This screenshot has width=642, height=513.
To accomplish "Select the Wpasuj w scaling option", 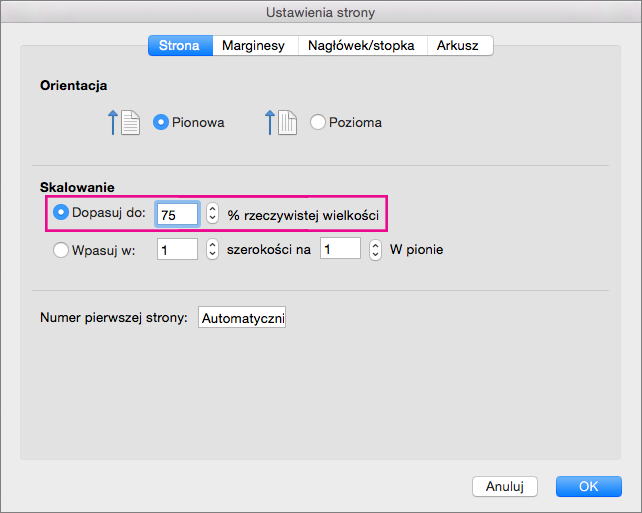I will (x=61, y=250).
